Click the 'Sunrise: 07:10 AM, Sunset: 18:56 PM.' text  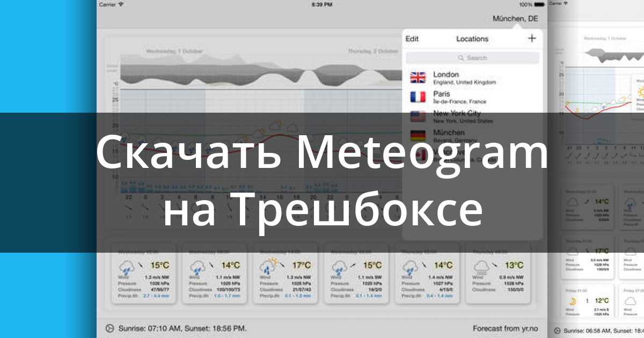(181, 328)
